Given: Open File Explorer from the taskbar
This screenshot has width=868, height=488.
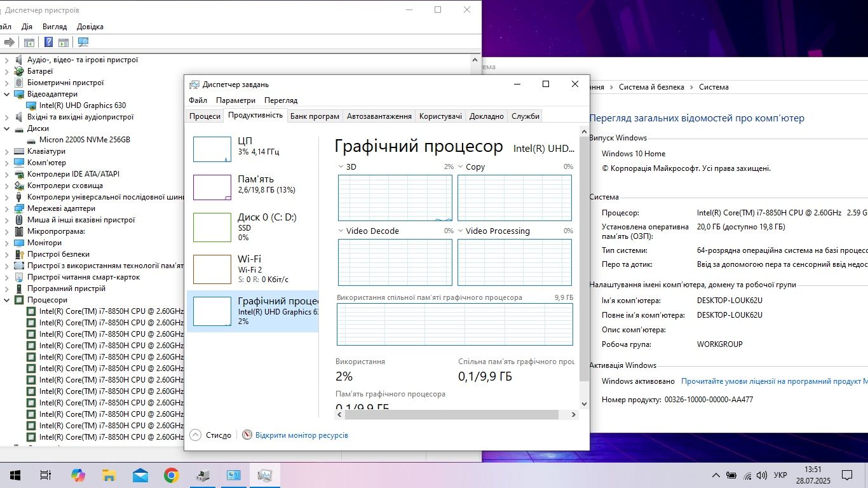Looking at the screenshot, I should [x=109, y=475].
